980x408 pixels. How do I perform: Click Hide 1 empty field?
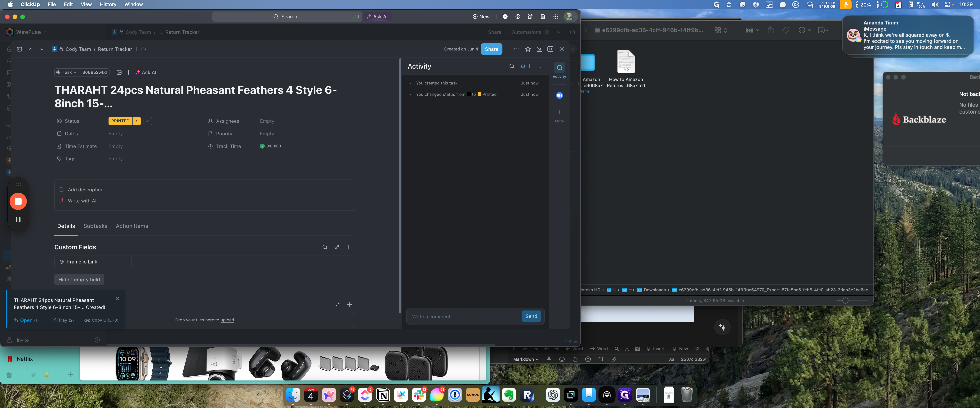click(79, 280)
